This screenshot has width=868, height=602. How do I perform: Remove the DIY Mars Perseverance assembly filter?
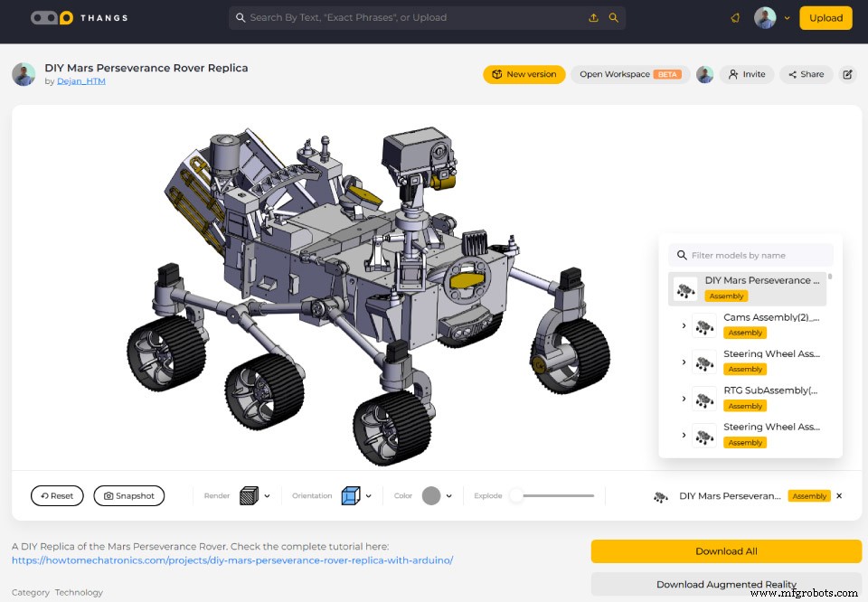tap(839, 495)
